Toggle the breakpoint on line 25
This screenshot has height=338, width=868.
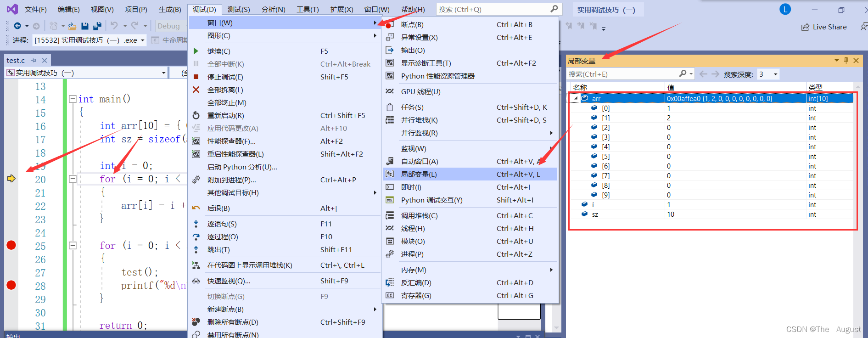[11, 245]
